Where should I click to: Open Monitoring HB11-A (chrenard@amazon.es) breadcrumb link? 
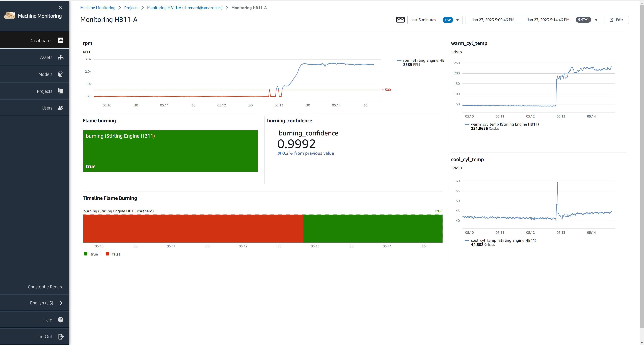coord(184,8)
